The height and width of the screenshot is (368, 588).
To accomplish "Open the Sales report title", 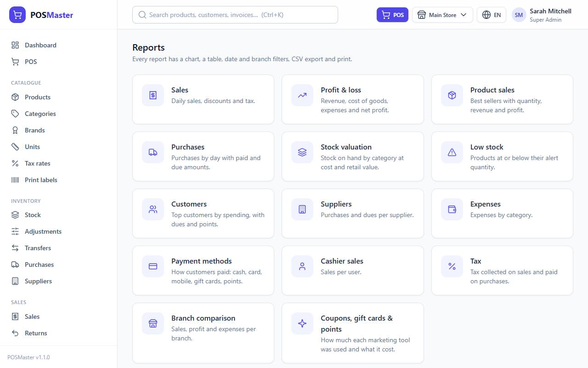I will (180, 90).
